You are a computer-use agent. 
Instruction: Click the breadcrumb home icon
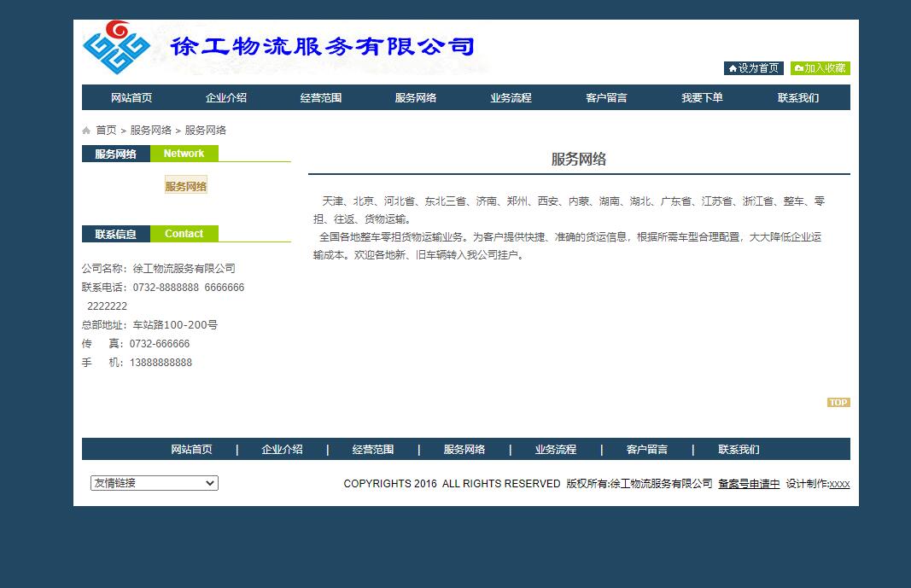pyautogui.click(x=85, y=129)
